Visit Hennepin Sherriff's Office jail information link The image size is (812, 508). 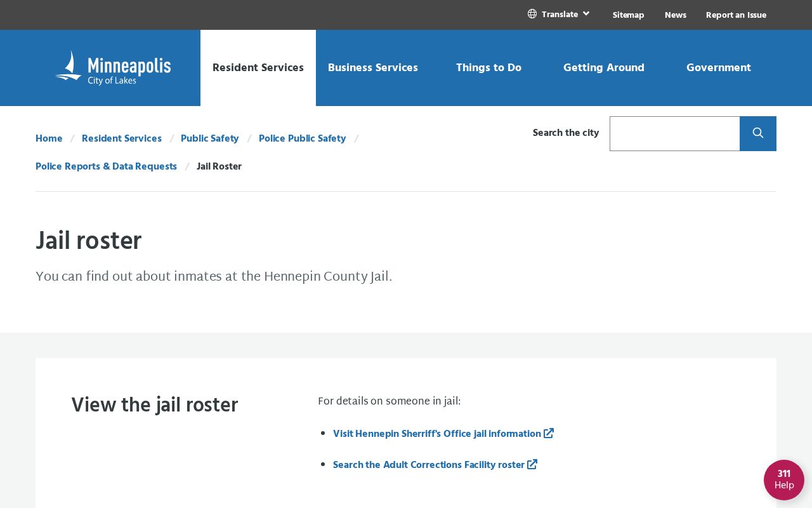tap(437, 434)
